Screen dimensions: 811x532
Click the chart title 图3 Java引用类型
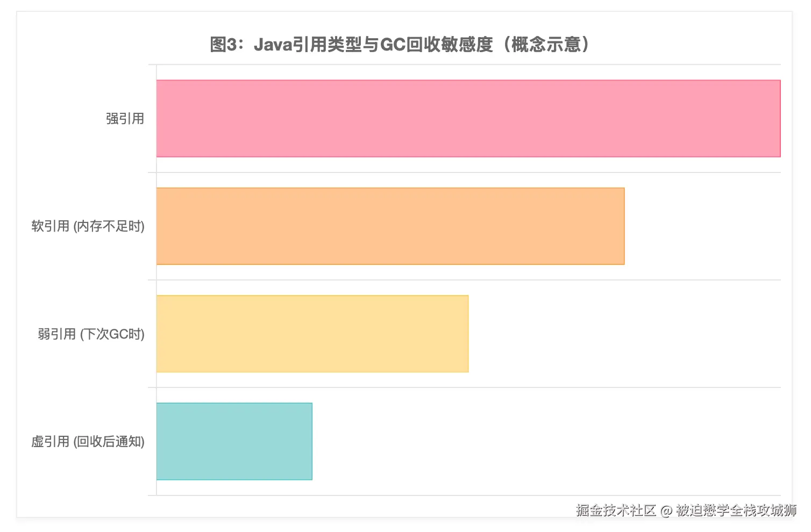(x=400, y=45)
